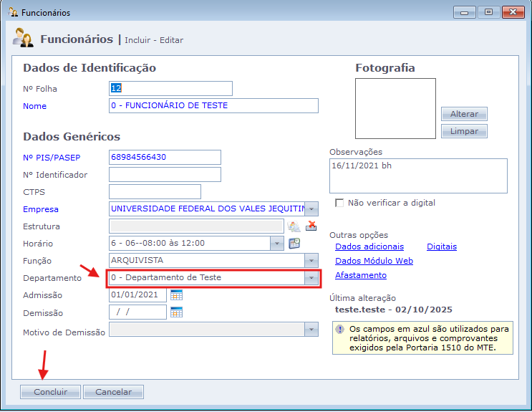The image size is (532, 412).
Task: Open the Função dropdown
Action: click(x=311, y=261)
